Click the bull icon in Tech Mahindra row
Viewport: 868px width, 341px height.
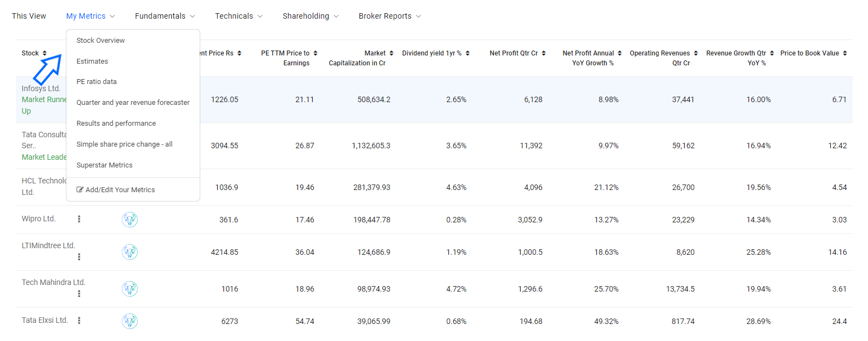129,289
